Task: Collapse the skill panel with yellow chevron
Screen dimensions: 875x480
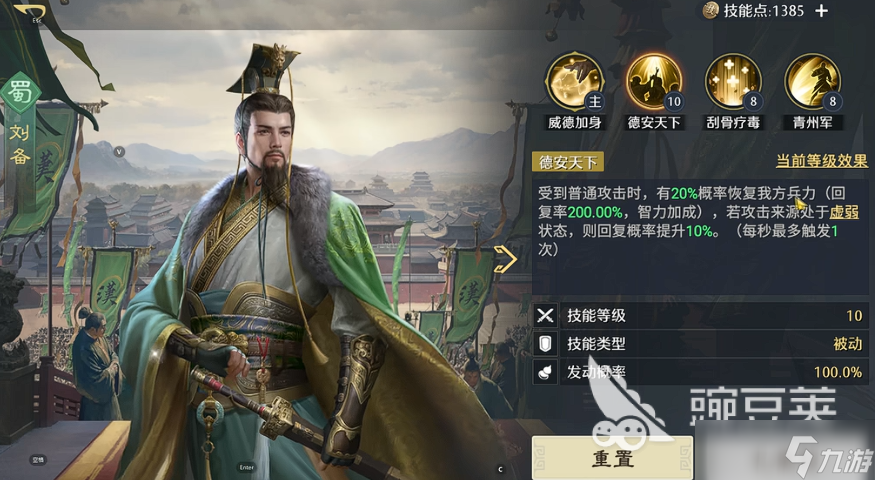Action: (x=506, y=258)
